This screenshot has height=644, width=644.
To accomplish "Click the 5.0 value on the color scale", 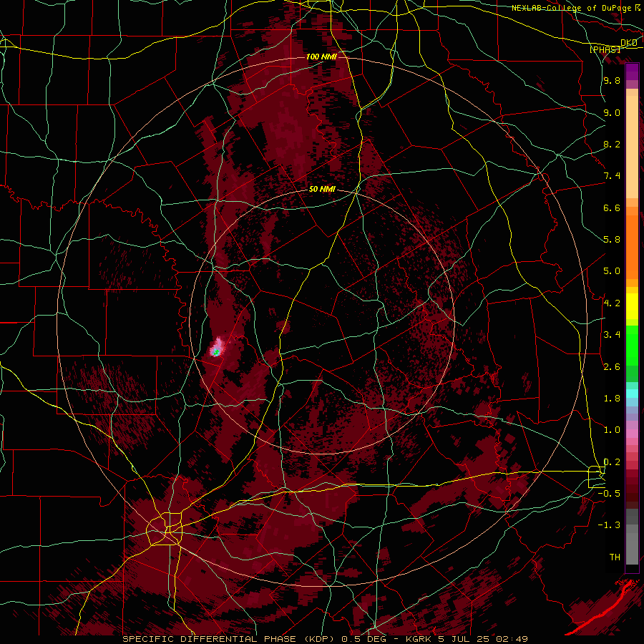I will [x=612, y=271].
